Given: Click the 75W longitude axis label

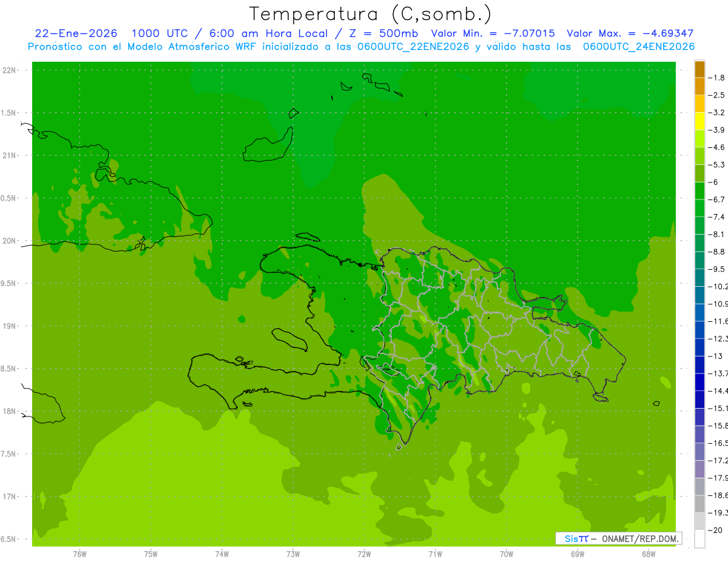Looking at the screenshot, I should [151, 554].
